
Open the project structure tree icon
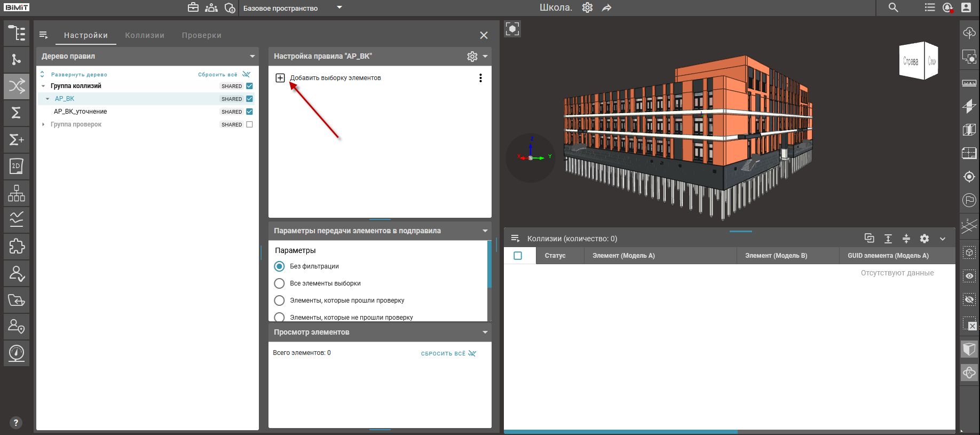coord(17,33)
